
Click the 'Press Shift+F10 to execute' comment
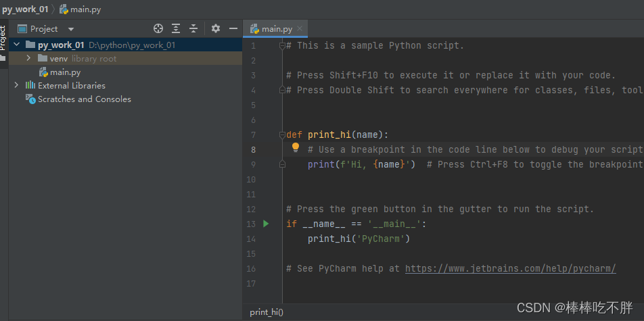(451, 76)
